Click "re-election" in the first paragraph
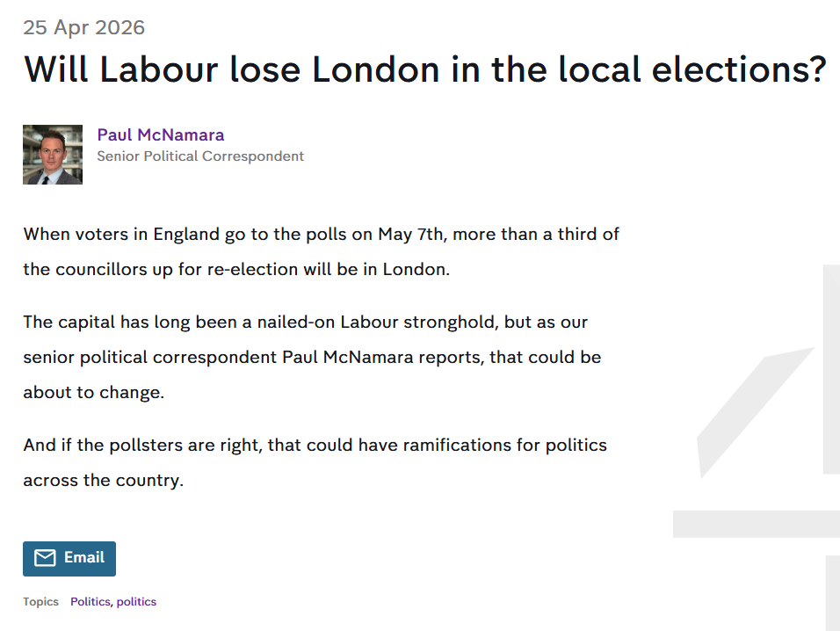This screenshot has width=840, height=631. pyautogui.click(x=255, y=269)
